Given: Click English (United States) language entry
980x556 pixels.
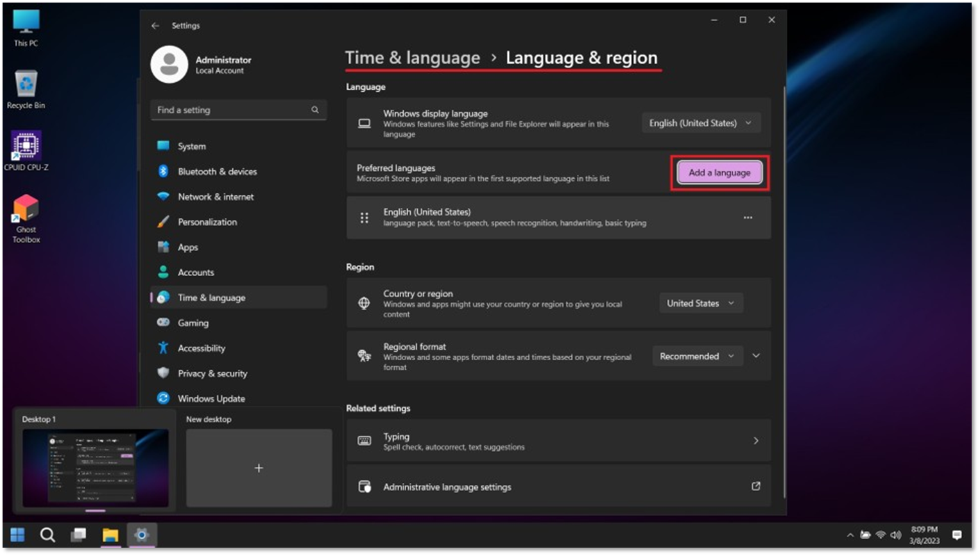Looking at the screenshot, I should [x=558, y=218].
